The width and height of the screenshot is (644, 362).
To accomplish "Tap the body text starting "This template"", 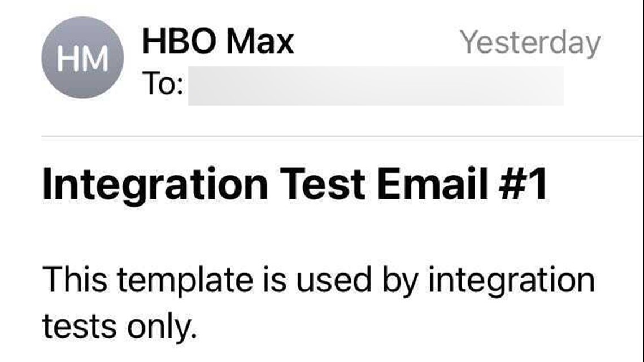I will 319,303.
